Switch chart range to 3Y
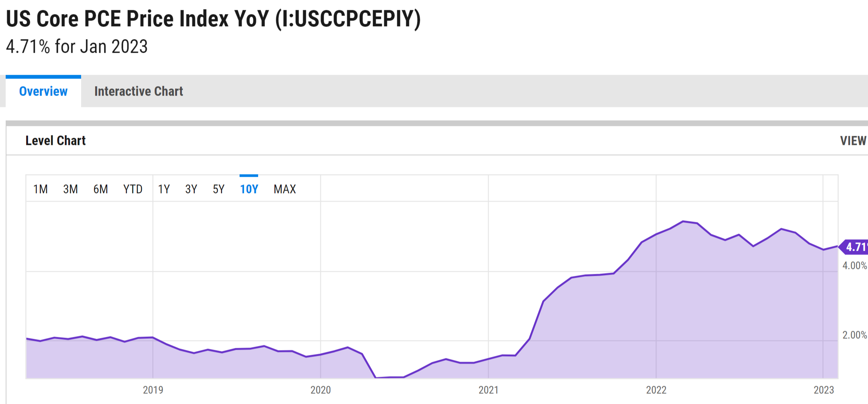868x404 pixels. pyautogui.click(x=191, y=189)
